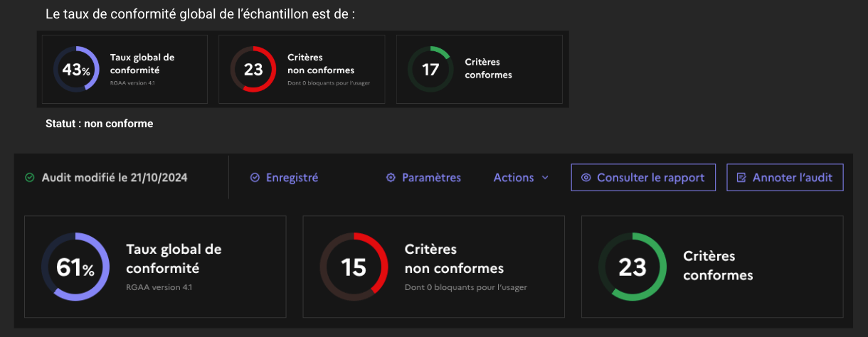868x337 pixels.
Task: Click RGAA version 4.1 under the 61% rate
Action: coord(159,288)
